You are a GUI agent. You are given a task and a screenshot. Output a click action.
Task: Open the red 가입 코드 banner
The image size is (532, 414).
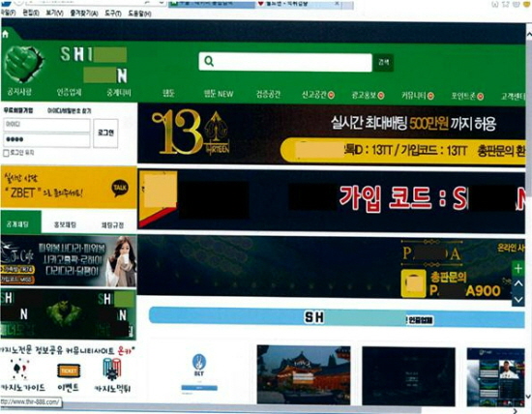[x=331, y=200]
